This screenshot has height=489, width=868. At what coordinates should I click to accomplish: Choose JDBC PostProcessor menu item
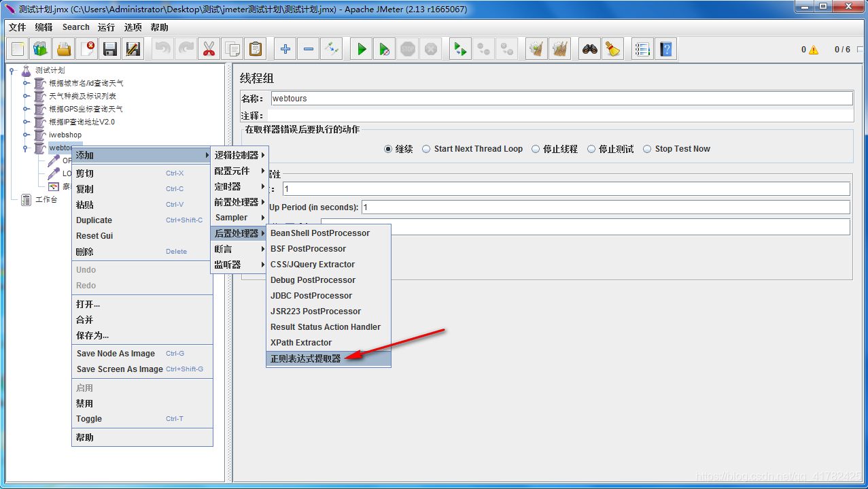328,296
